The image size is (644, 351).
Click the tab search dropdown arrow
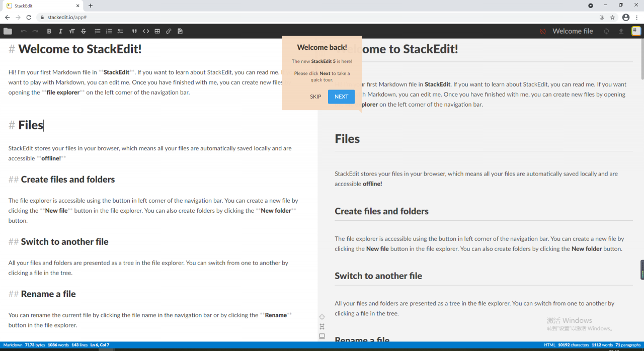591,6
